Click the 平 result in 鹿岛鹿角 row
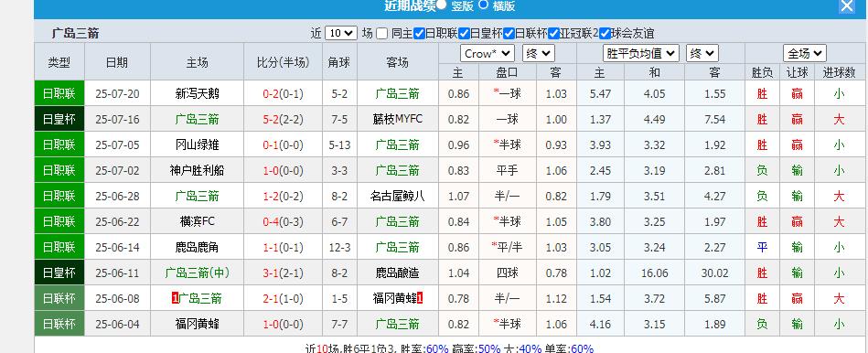Image resolution: width=868 pixels, height=353 pixels. (762, 247)
